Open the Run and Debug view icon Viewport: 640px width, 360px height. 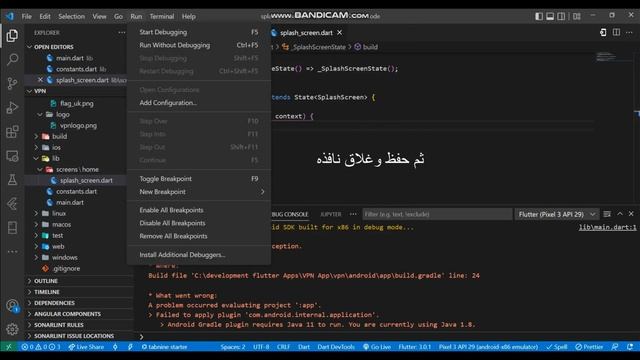pos(12,108)
